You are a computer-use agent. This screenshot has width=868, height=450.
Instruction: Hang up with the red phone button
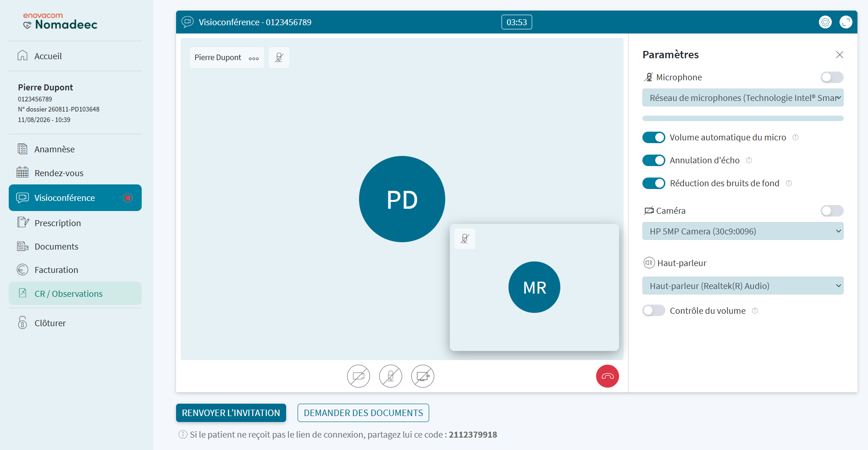click(608, 376)
